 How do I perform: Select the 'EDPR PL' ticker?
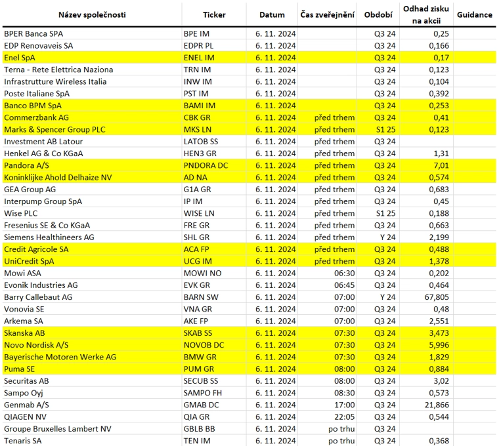coord(198,46)
